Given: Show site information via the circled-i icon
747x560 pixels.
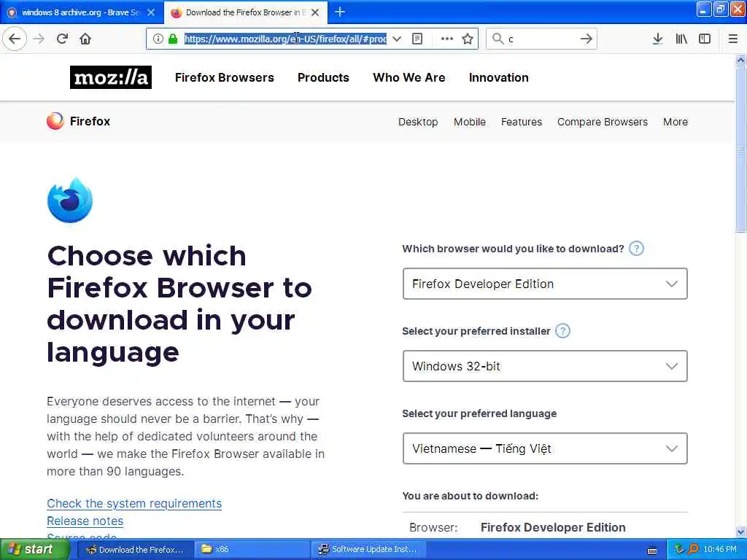Looking at the screenshot, I should [158, 39].
